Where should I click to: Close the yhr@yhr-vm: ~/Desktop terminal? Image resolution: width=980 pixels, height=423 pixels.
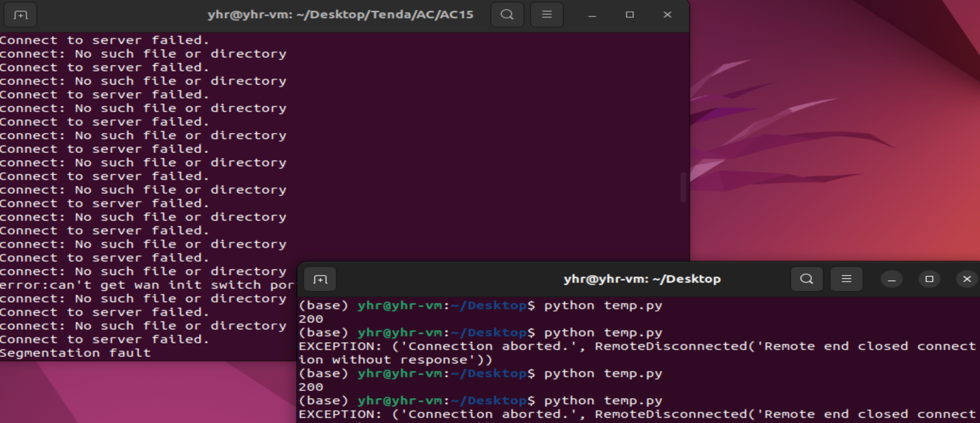[967, 279]
